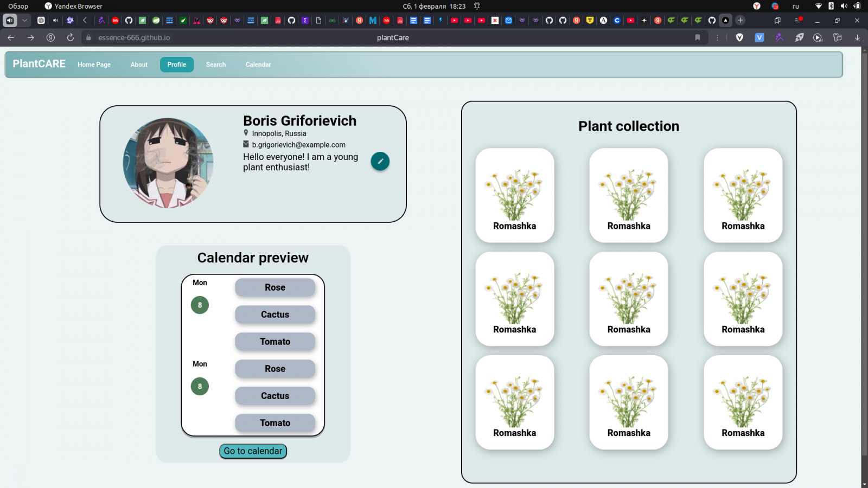Reload the plantCare page

[x=71, y=37]
